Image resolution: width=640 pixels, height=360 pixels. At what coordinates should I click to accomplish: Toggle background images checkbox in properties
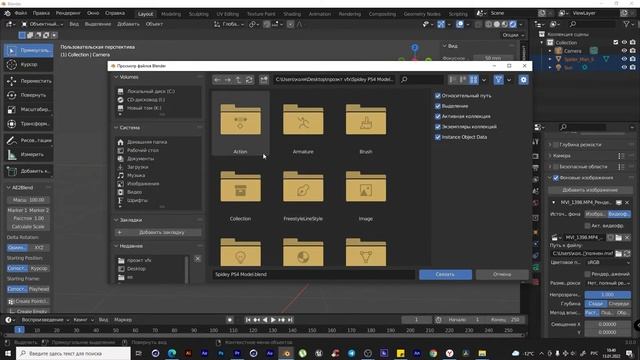556,178
